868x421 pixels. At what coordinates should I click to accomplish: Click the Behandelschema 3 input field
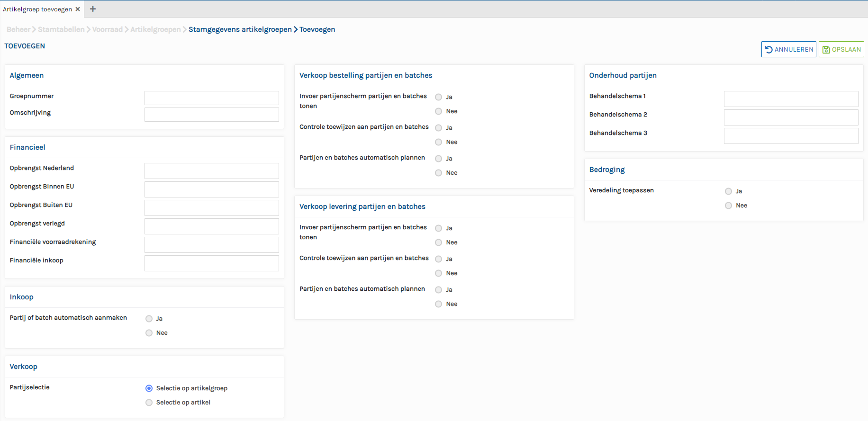pos(791,136)
